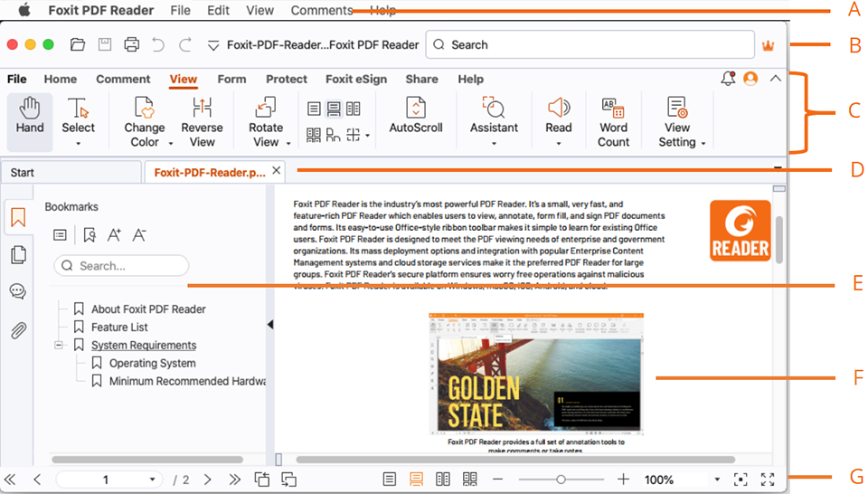Open page number dropdown

coord(152,480)
